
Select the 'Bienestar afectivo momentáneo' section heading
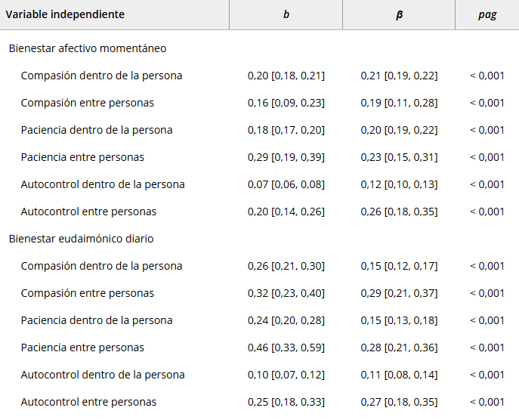pos(88,48)
